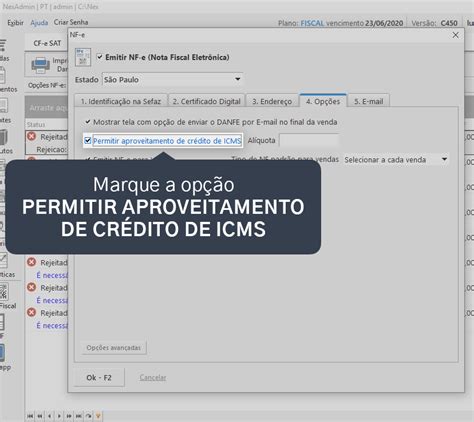Check Permitir aproveitamento de crédito de ICMS

tap(88, 141)
